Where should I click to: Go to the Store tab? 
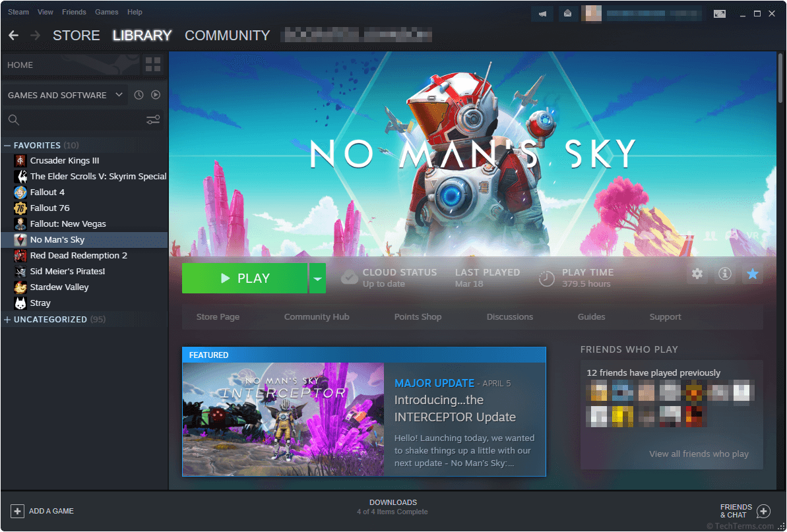coord(77,35)
